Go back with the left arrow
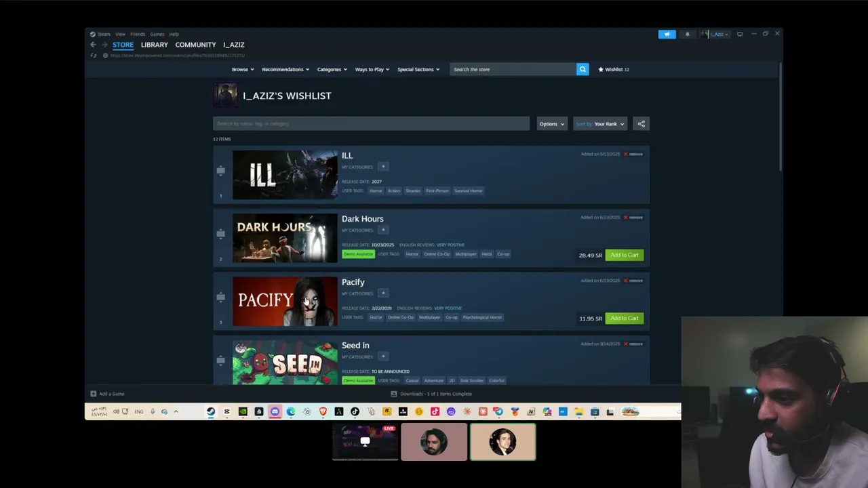 point(93,45)
